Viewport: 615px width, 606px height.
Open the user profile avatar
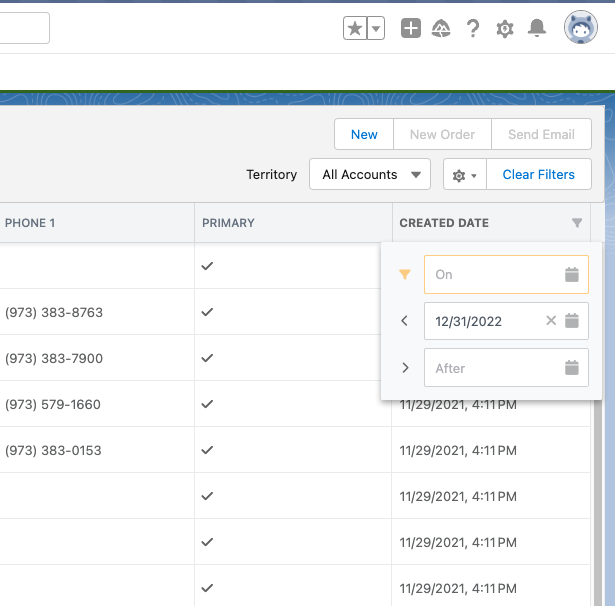(x=581, y=28)
